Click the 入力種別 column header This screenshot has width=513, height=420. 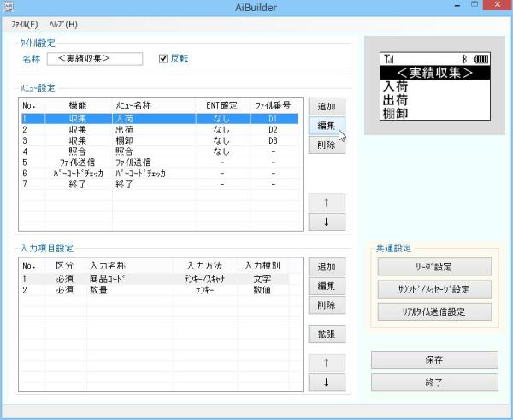point(262,265)
